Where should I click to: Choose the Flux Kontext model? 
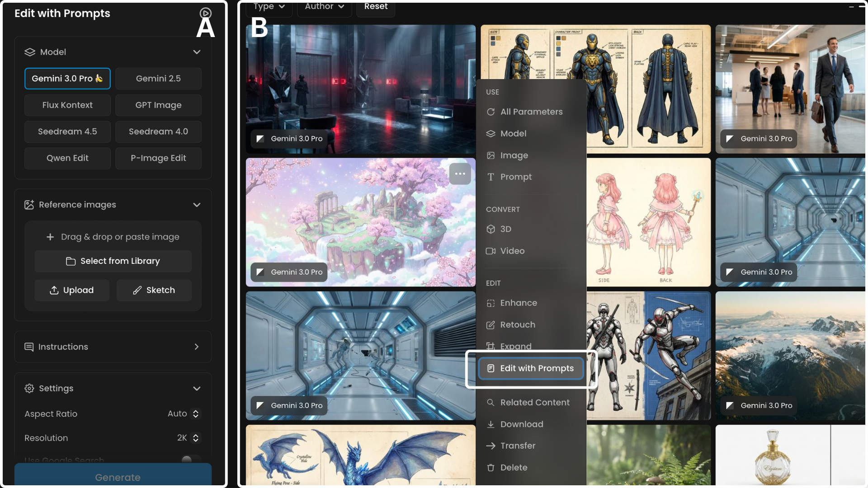click(67, 105)
